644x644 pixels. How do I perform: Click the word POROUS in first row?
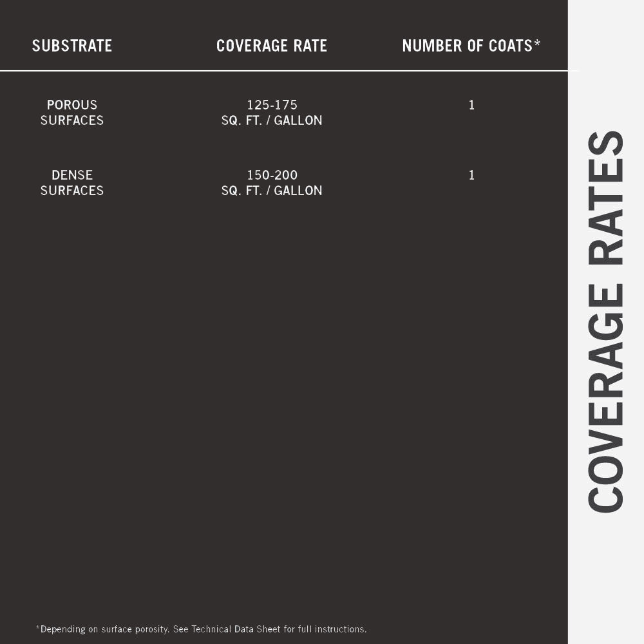[x=72, y=104]
